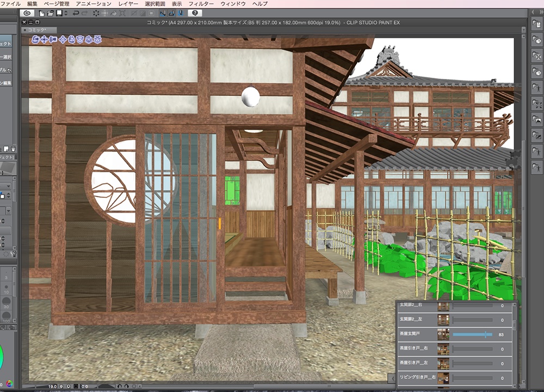Click the Undo icon in the command bar
Viewport: 544px width, 392px height.
tap(76, 14)
